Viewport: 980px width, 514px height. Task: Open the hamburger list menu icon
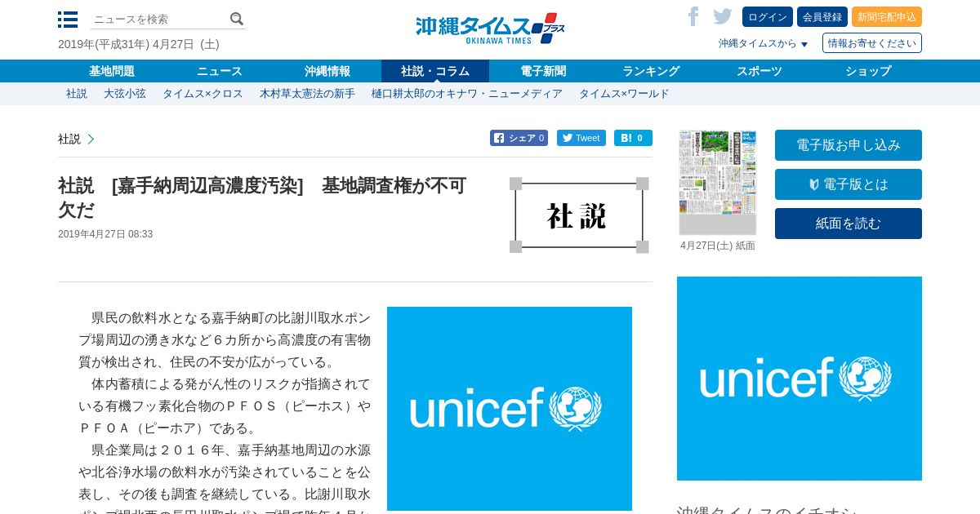[68, 19]
